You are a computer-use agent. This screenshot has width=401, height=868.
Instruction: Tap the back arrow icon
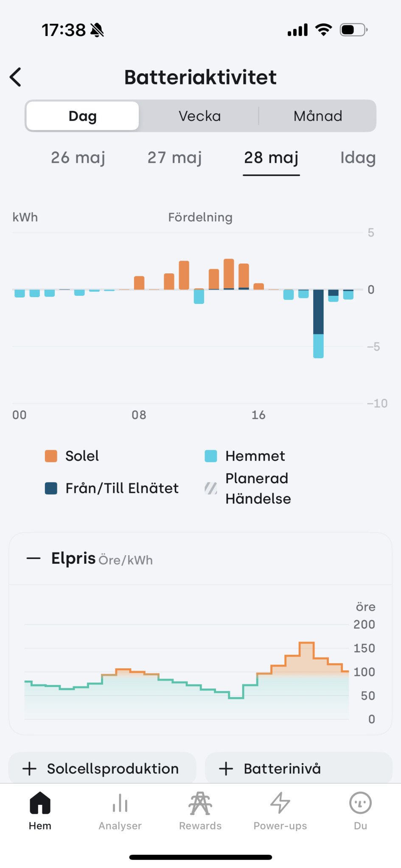16,77
